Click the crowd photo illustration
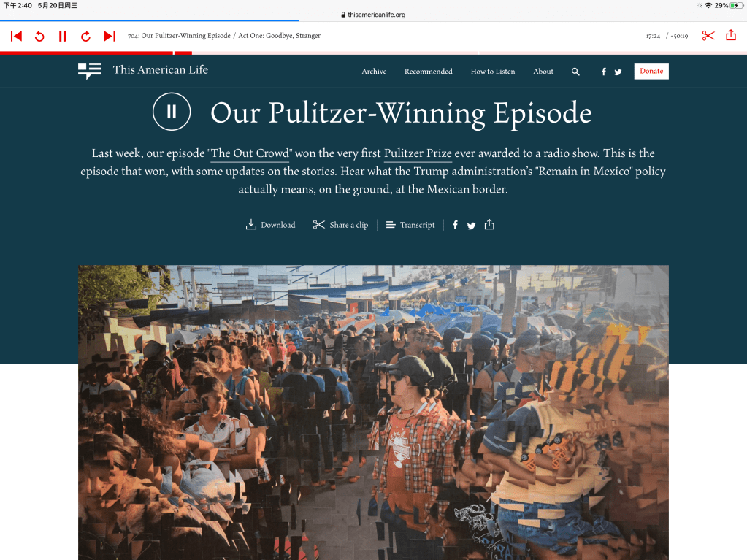Screen dimensions: 747x560 click(374, 413)
